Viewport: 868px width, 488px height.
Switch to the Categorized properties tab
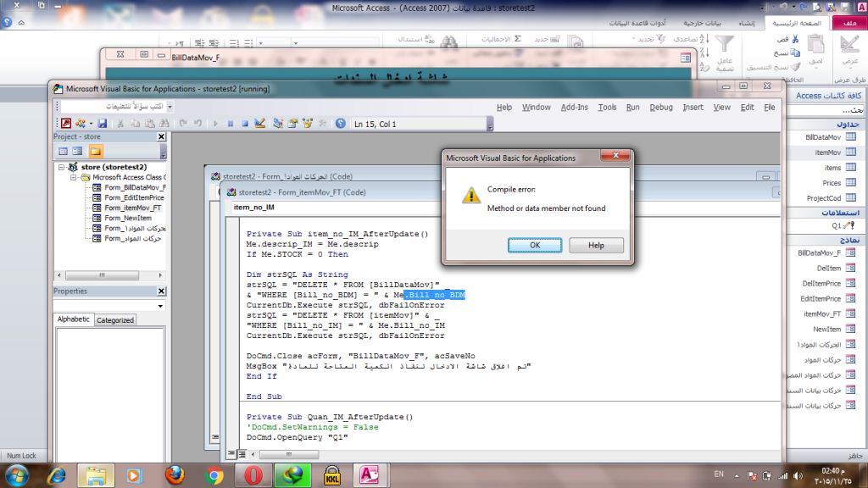[x=115, y=319]
